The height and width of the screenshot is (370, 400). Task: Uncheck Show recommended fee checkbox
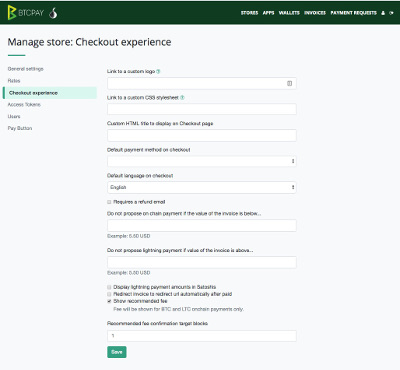109,301
